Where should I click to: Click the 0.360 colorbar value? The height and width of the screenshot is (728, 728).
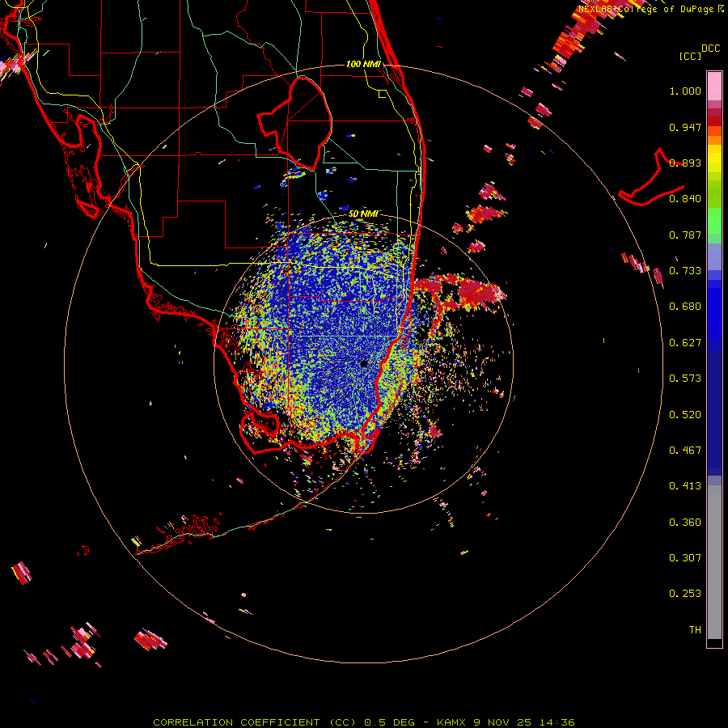point(685,523)
